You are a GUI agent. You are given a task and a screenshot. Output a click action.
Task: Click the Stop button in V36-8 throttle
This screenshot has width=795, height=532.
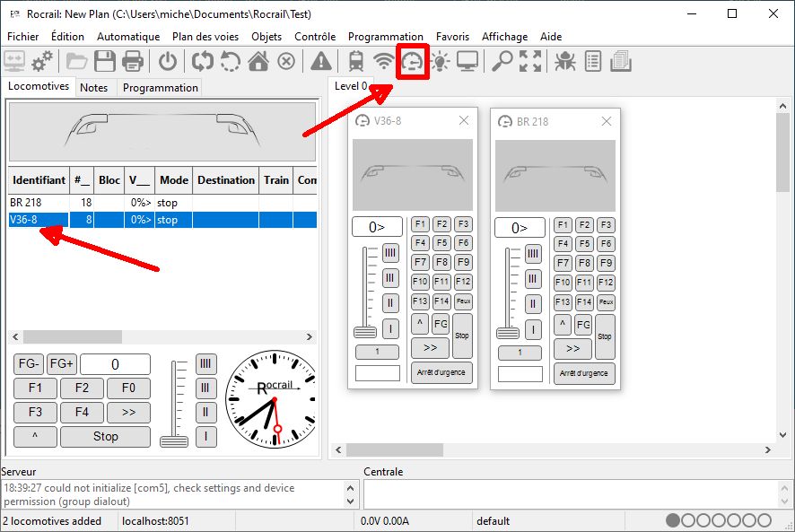462,336
